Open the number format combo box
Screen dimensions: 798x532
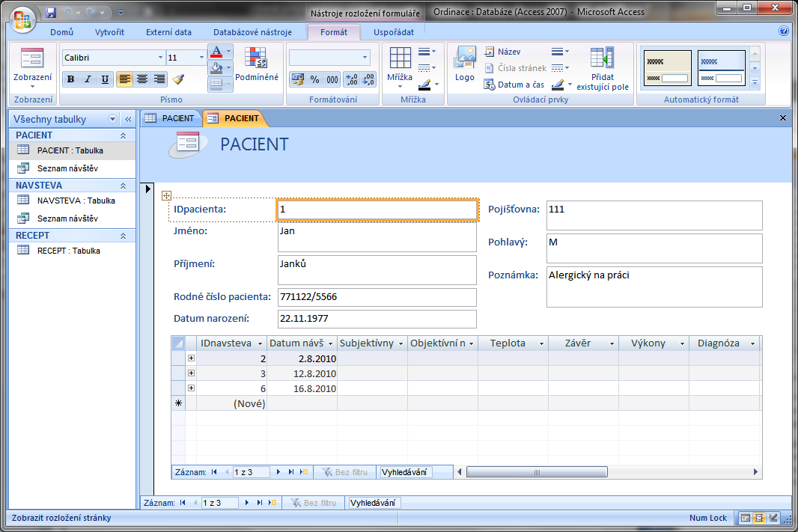[x=329, y=58]
